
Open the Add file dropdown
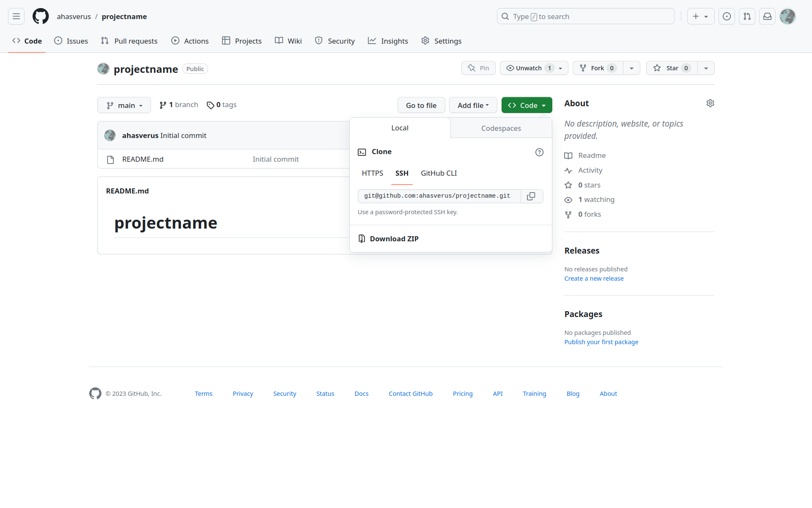pyautogui.click(x=473, y=105)
